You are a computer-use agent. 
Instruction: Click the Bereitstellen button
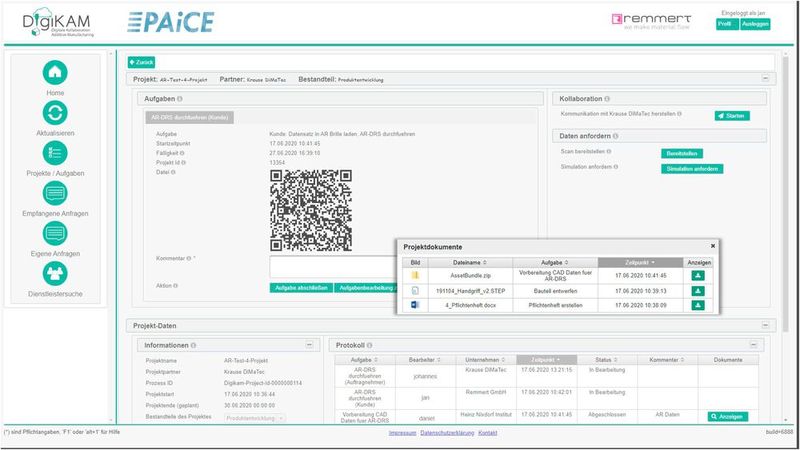pos(682,154)
